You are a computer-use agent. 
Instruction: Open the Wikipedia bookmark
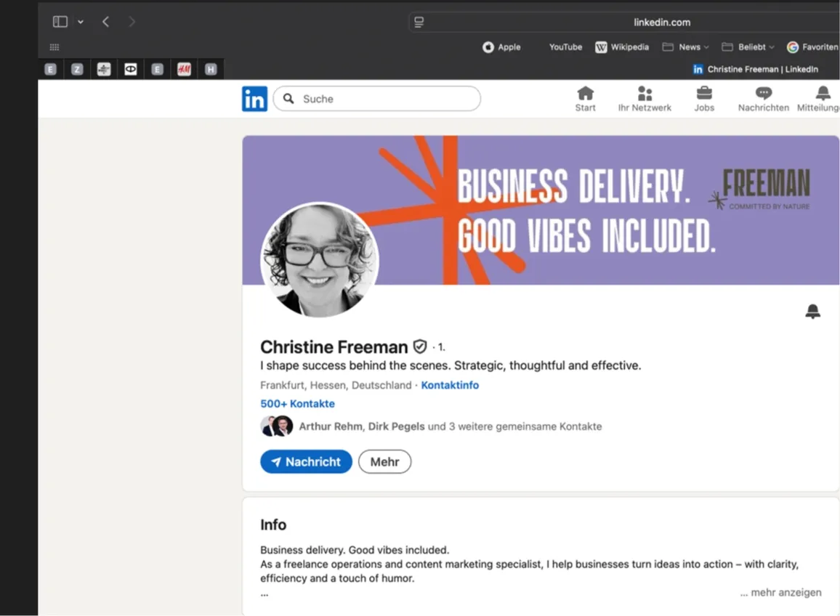pos(622,47)
